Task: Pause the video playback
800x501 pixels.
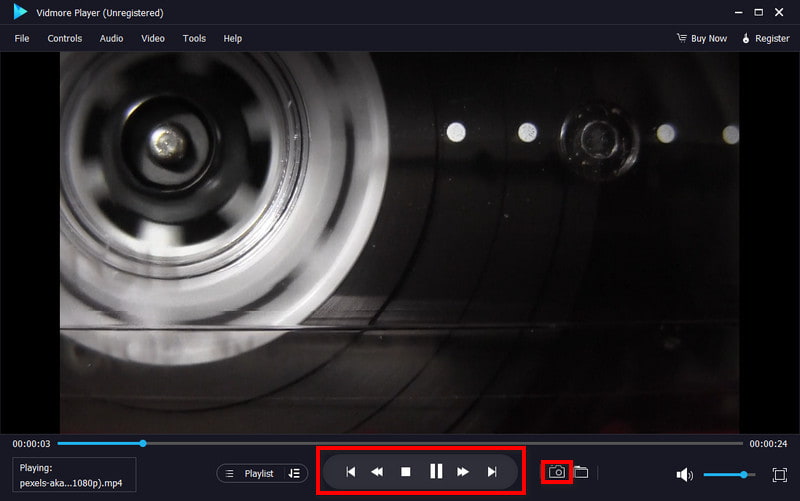Action: coord(435,472)
